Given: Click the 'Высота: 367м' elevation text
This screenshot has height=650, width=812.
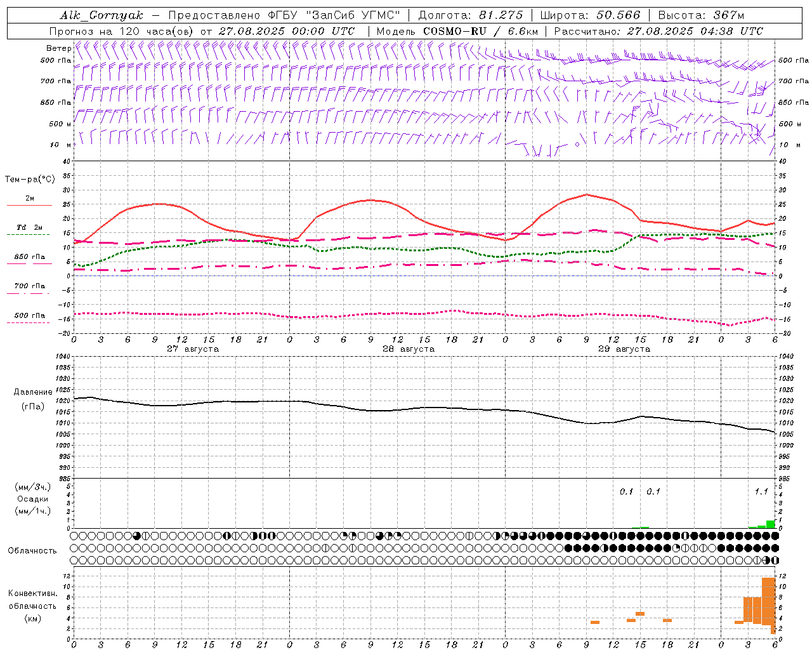Looking at the screenshot, I should tap(701, 15).
